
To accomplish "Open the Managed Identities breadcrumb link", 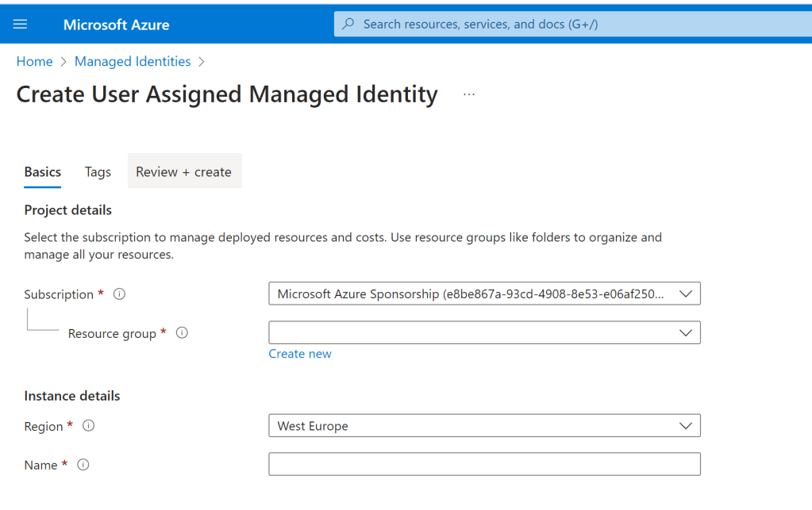I will [133, 62].
